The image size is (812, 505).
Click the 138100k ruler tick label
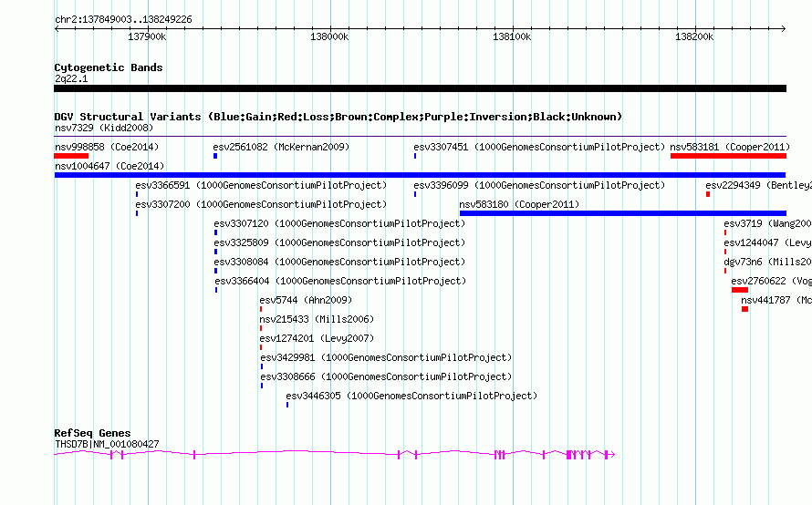point(512,36)
